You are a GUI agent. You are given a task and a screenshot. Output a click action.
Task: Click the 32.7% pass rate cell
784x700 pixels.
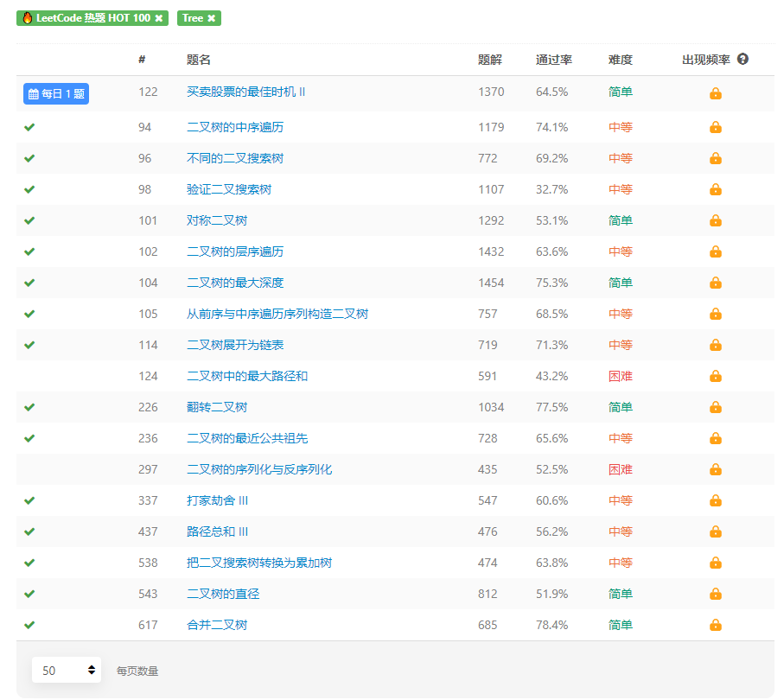pyautogui.click(x=552, y=189)
